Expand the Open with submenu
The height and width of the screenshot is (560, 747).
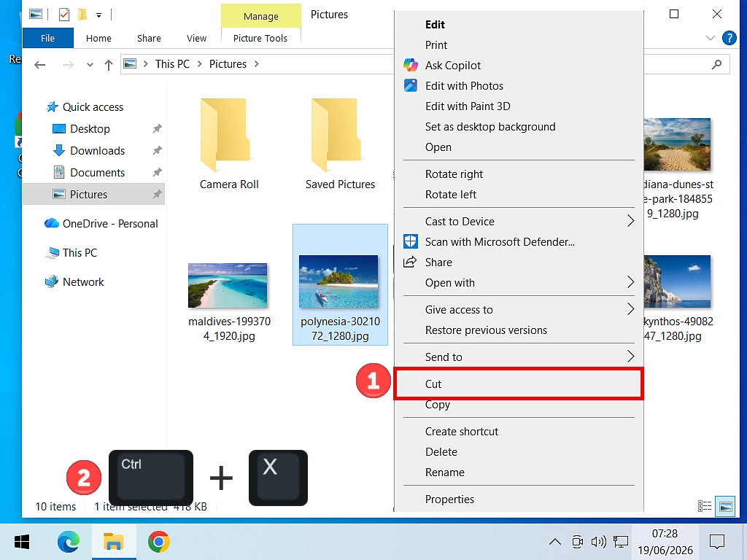pos(630,282)
